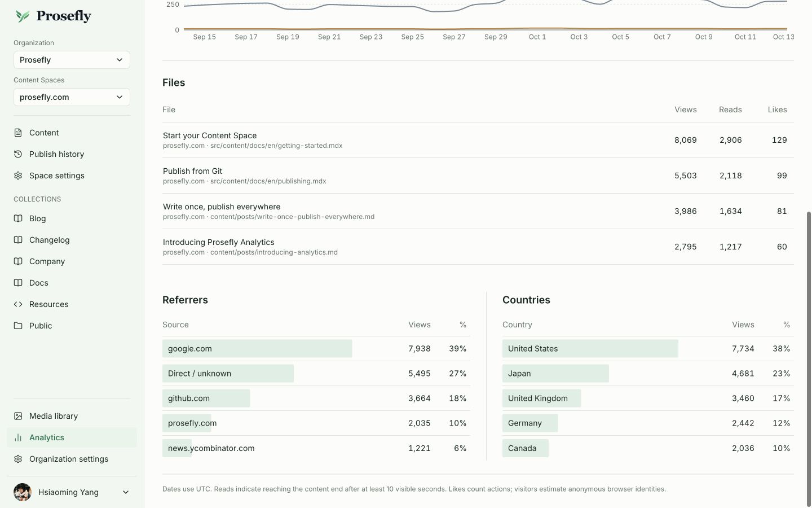Screen dimensions: 812x508
Task: Click the Blog collection book icon
Action: [18, 218]
